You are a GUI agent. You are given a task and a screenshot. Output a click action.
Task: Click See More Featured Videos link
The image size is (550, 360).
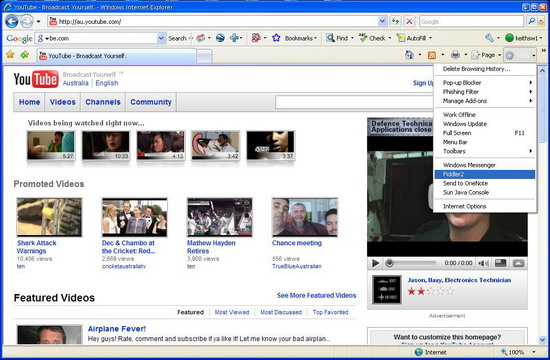coord(316,295)
